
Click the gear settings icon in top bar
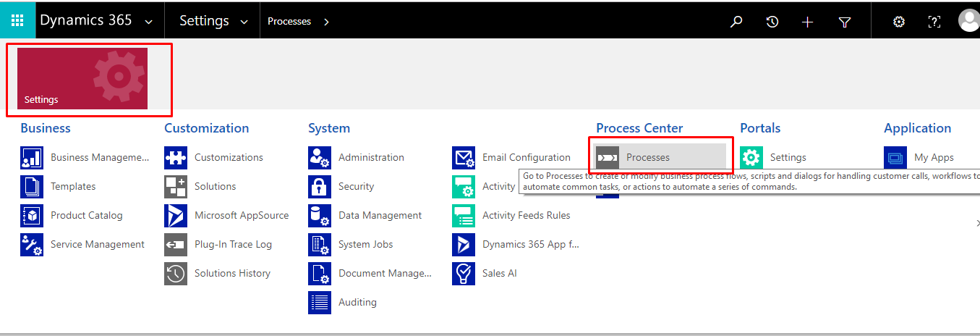[899, 22]
